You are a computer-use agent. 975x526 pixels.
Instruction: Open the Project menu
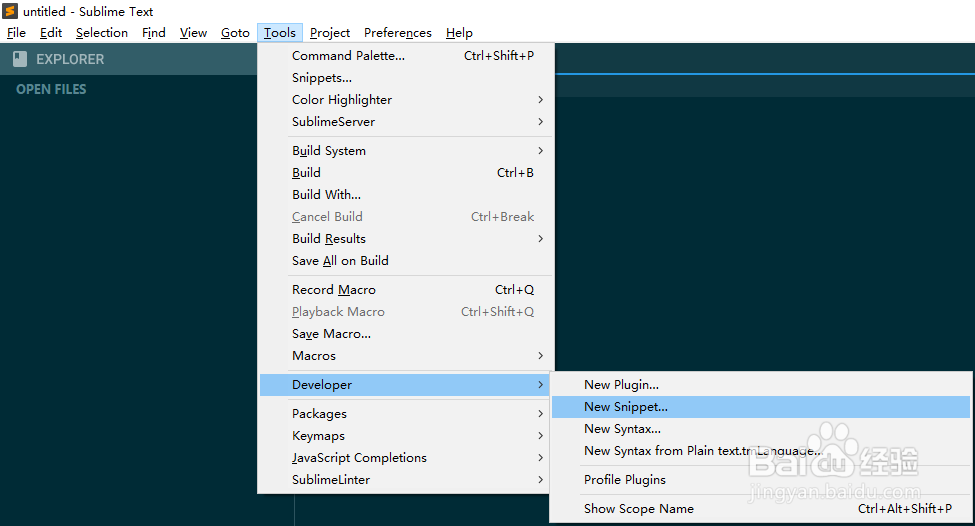pyautogui.click(x=330, y=32)
